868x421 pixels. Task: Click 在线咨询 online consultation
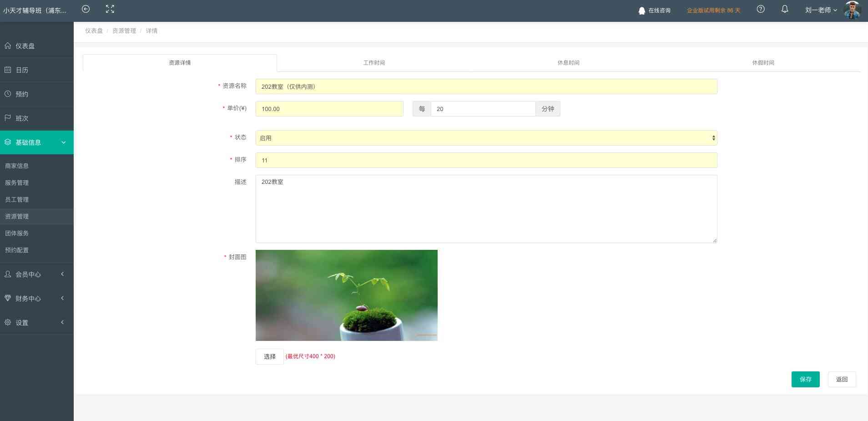655,10
